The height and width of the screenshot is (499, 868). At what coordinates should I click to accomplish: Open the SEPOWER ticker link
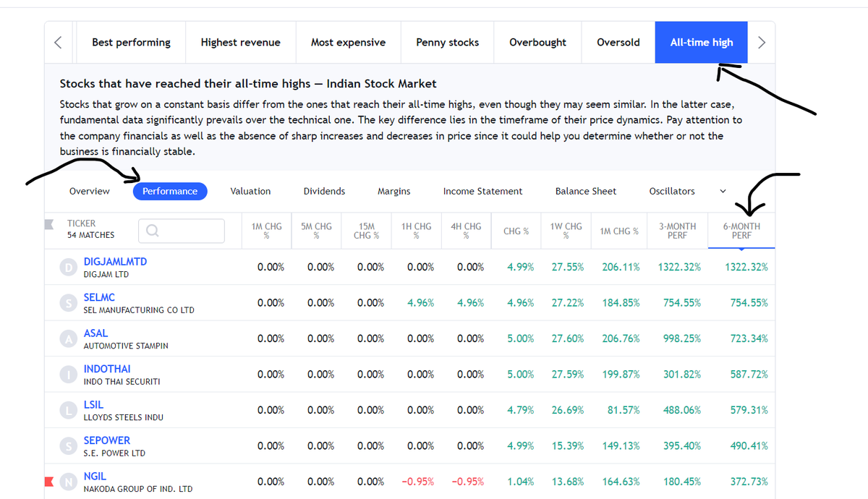click(x=107, y=440)
